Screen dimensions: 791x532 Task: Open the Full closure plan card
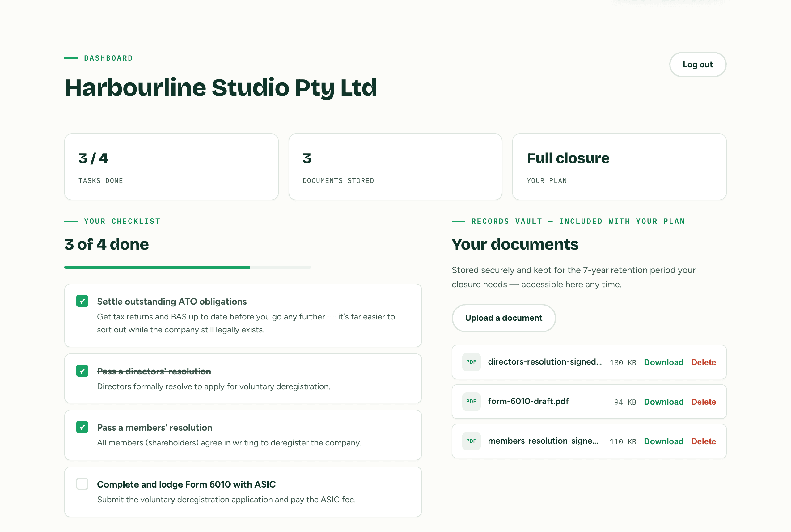point(619,167)
